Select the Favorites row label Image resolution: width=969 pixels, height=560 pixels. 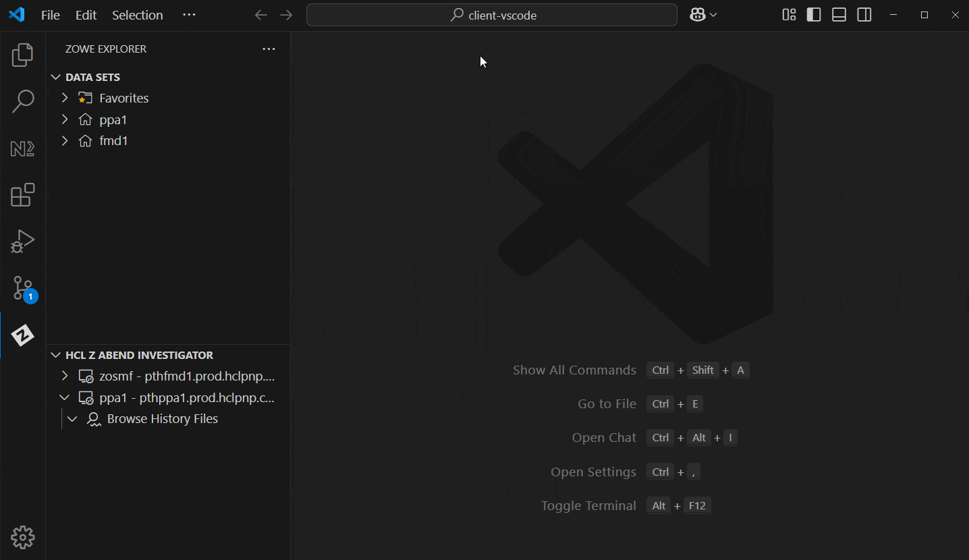pyautogui.click(x=124, y=98)
